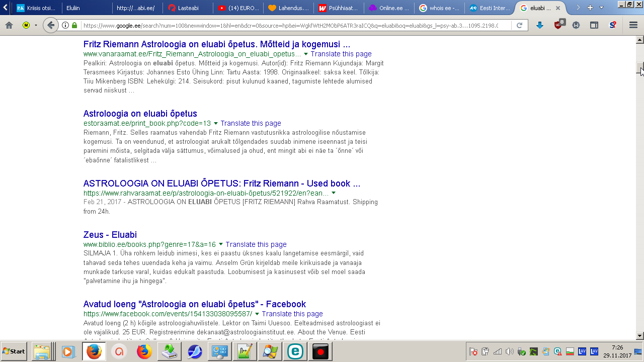Click the vertical scrollbar thumb
Image resolution: width=644 pixels, height=362 pixels.
(x=640, y=68)
